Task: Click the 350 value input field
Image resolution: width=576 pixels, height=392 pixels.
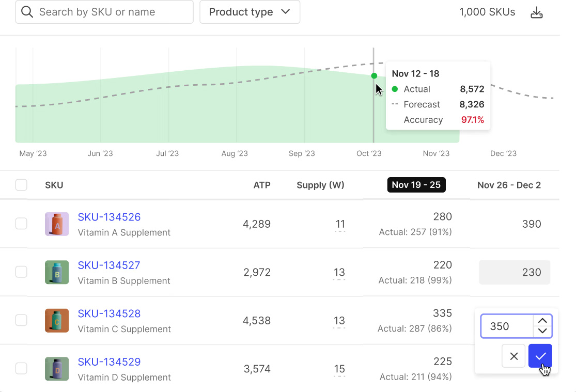Action: pos(507,326)
